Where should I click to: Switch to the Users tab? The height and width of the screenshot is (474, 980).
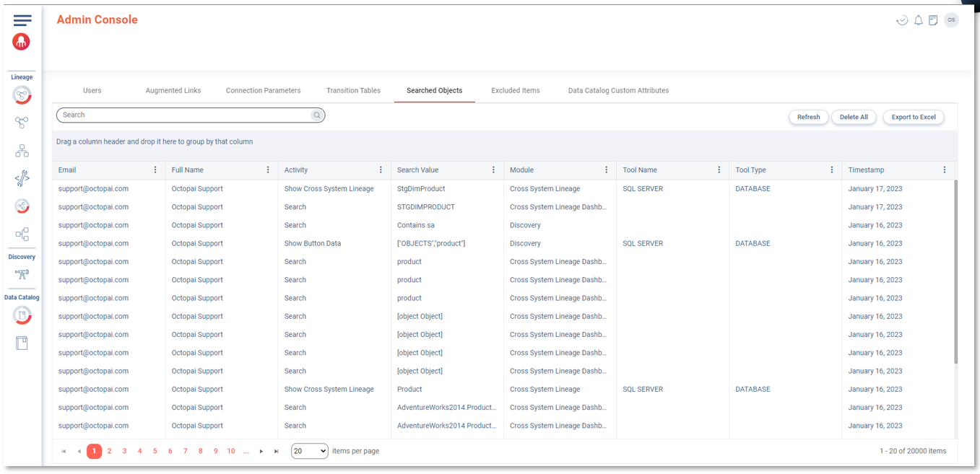point(92,91)
